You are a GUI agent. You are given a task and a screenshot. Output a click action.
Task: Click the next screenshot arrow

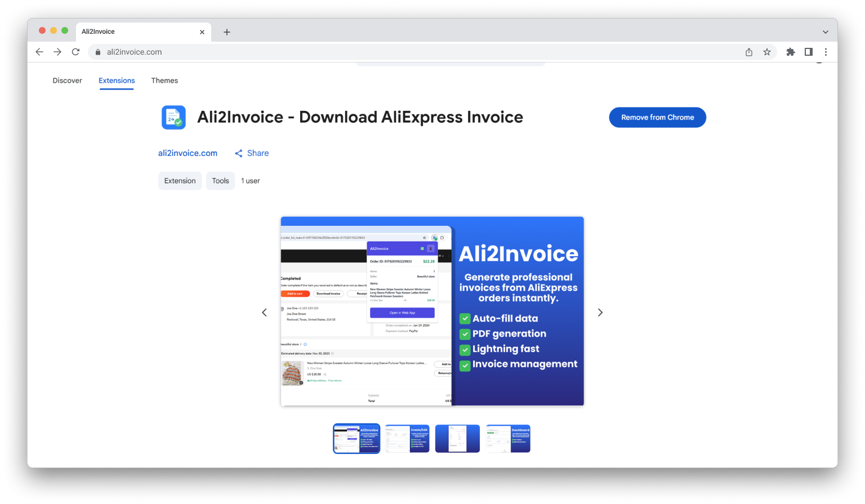pos(600,312)
